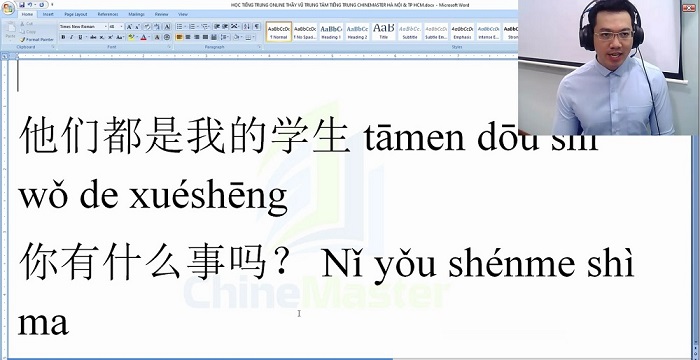Open the multilevel list menu
The width and height of the screenshot is (700, 360).
[205, 26]
